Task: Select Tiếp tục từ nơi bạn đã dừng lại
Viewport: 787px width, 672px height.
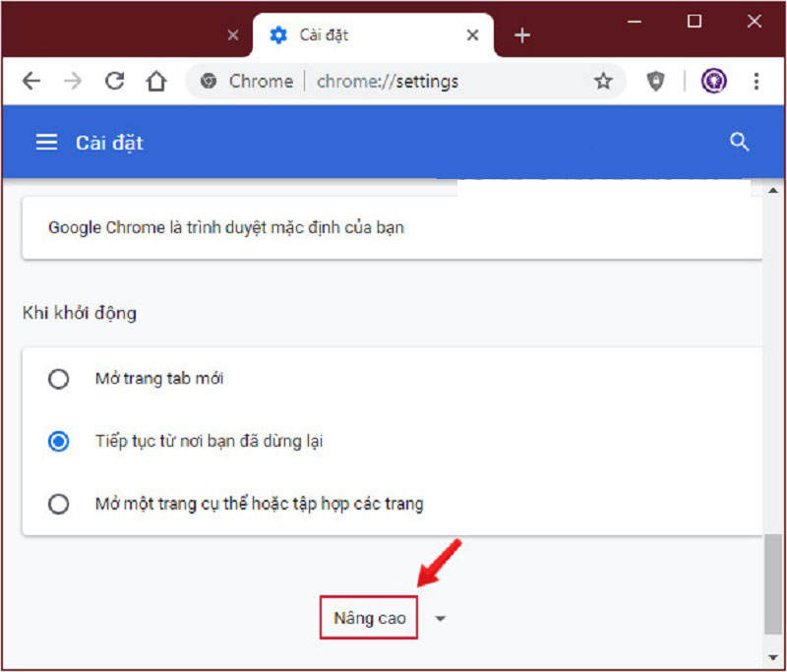Action: [59, 442]
